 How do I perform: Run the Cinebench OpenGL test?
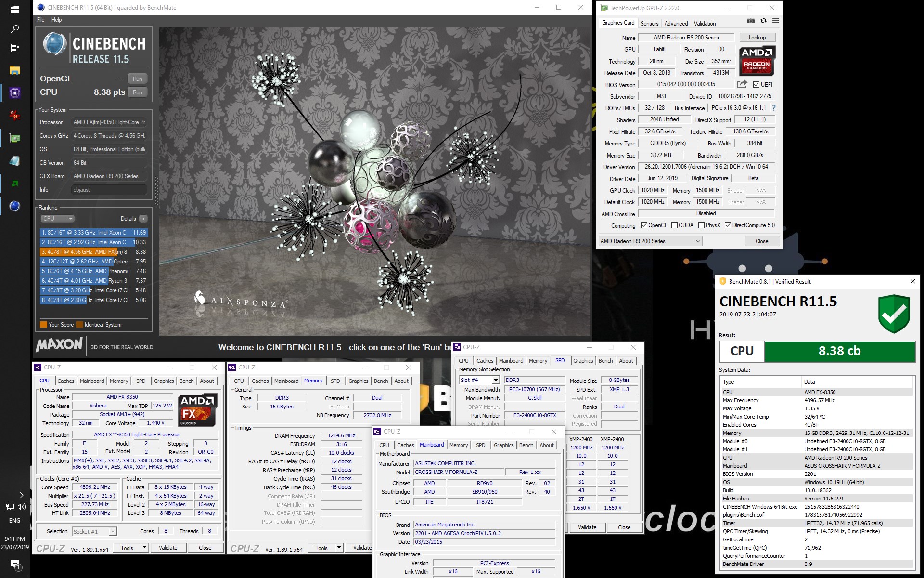pyautogui.click(x=138, y=79)
